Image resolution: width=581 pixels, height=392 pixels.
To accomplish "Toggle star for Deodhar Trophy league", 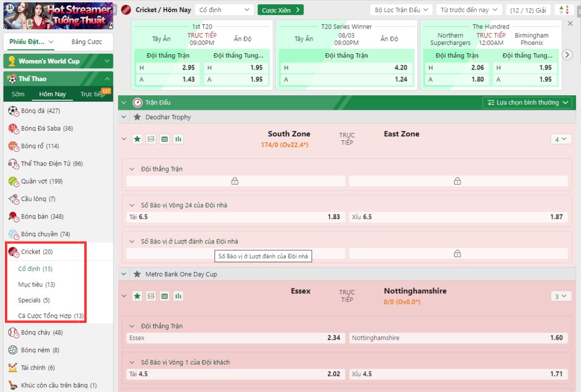I will click(x=137, y=117).
